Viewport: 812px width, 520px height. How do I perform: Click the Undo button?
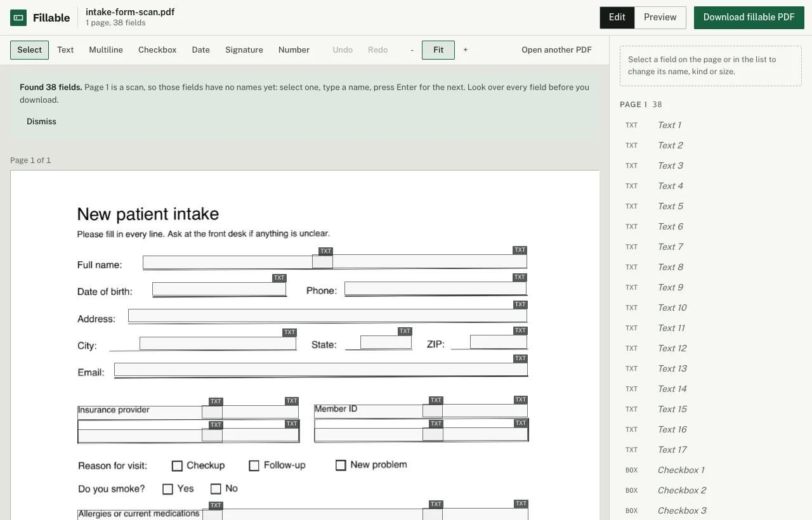(x=343, y=50)
